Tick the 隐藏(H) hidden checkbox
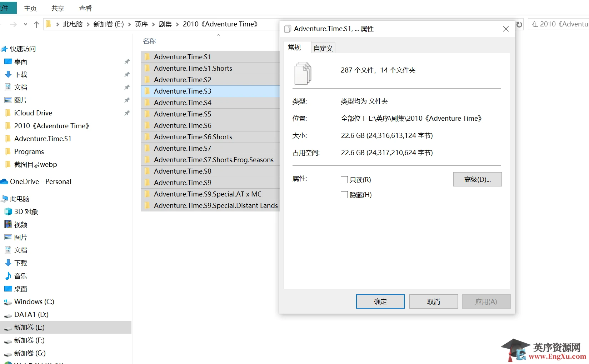This screenshot has width=589, height=364. click(x=344, y=195)
